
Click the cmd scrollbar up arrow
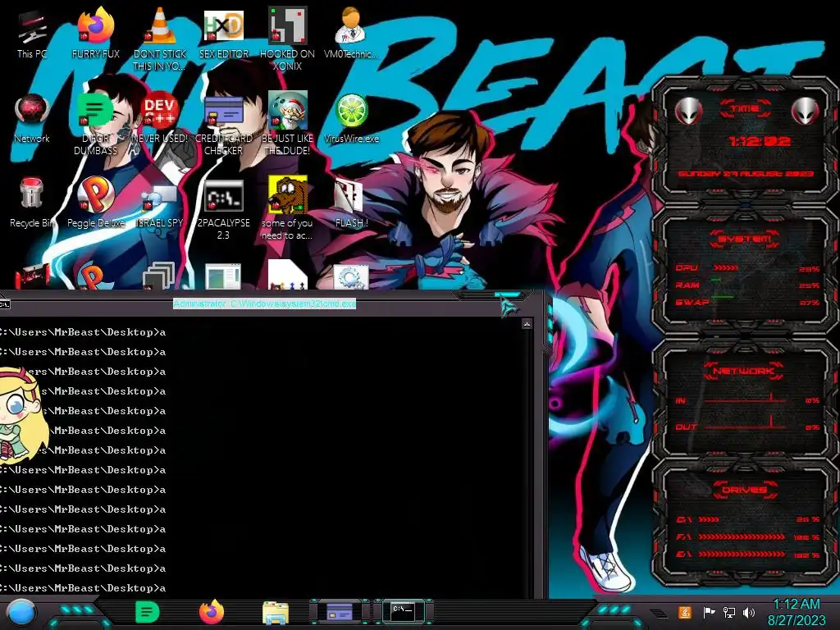tap(527, 323)
